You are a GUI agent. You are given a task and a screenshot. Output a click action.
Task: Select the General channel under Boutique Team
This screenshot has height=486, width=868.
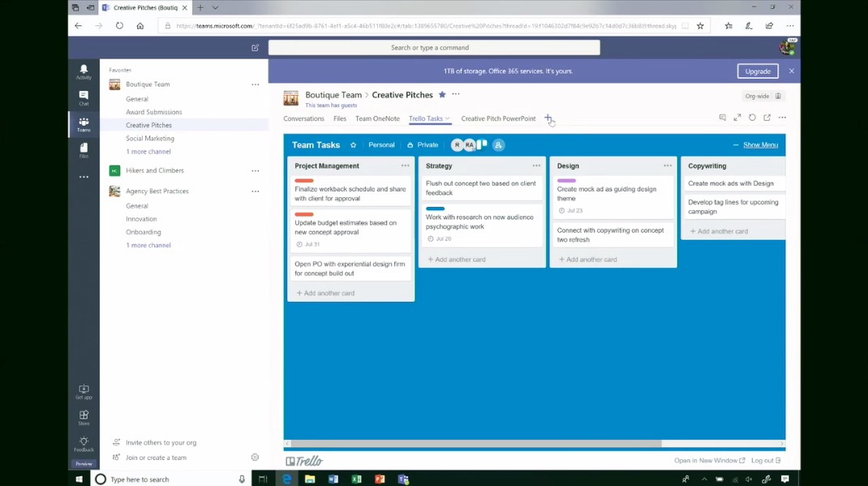point(137,99)
